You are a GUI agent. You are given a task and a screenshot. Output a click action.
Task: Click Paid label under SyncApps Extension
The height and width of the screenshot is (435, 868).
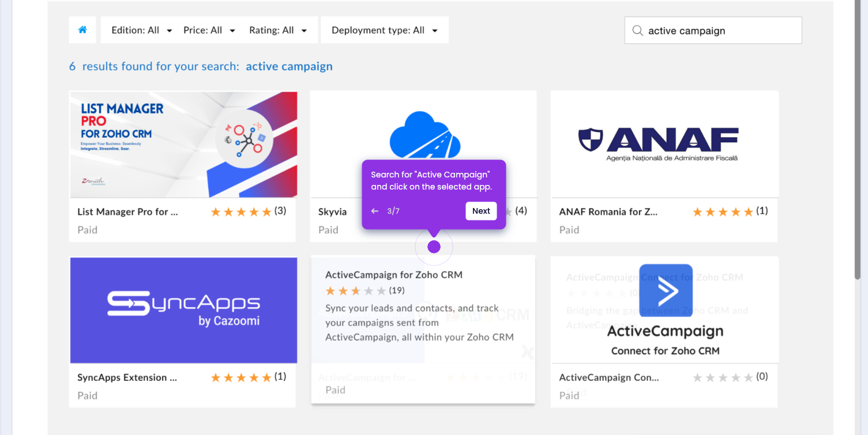(87, 396)
